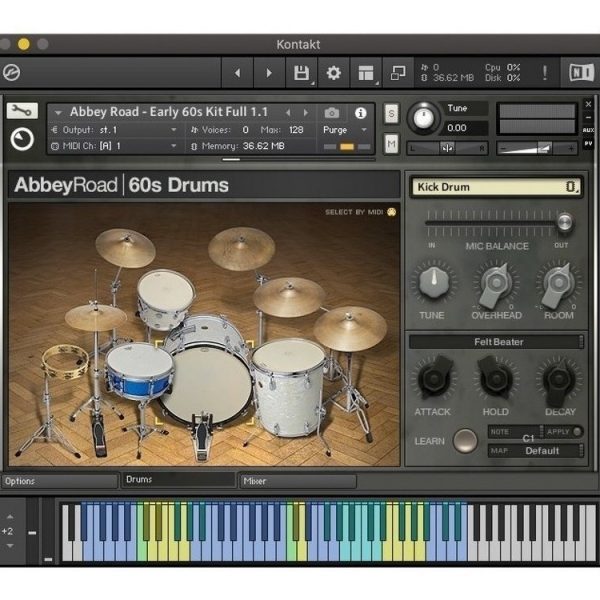
Task: Toggle Select by MIDI indicator
Action: point(391,212)
